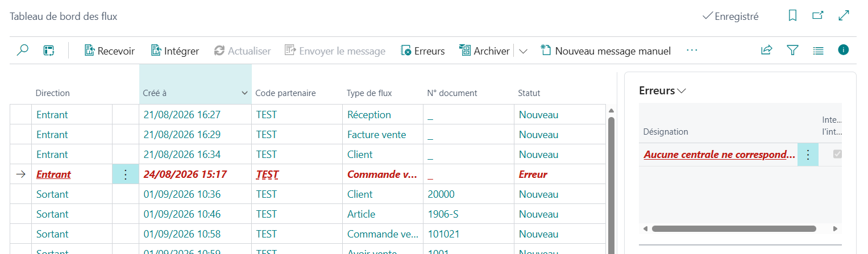Click the Recevoir action
Image resolution: width=868 pixels, height=254 pixels.
pyautogui.click(x=110, y=51)
